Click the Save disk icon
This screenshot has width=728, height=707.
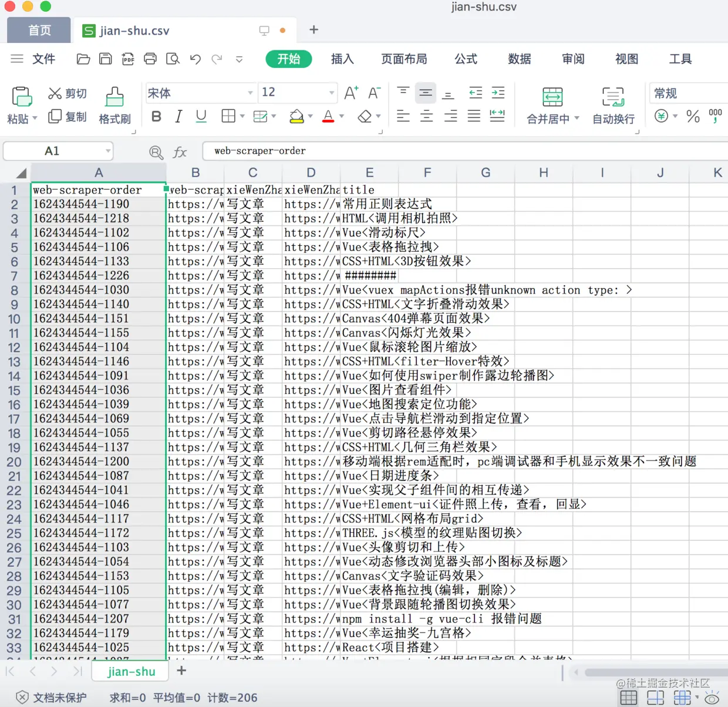coord(106,59)
